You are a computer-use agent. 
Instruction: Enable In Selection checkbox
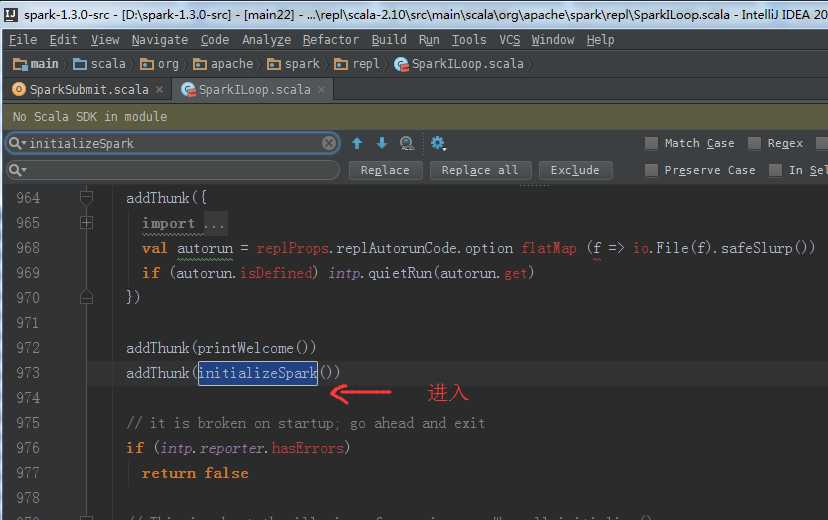(775, 170)
